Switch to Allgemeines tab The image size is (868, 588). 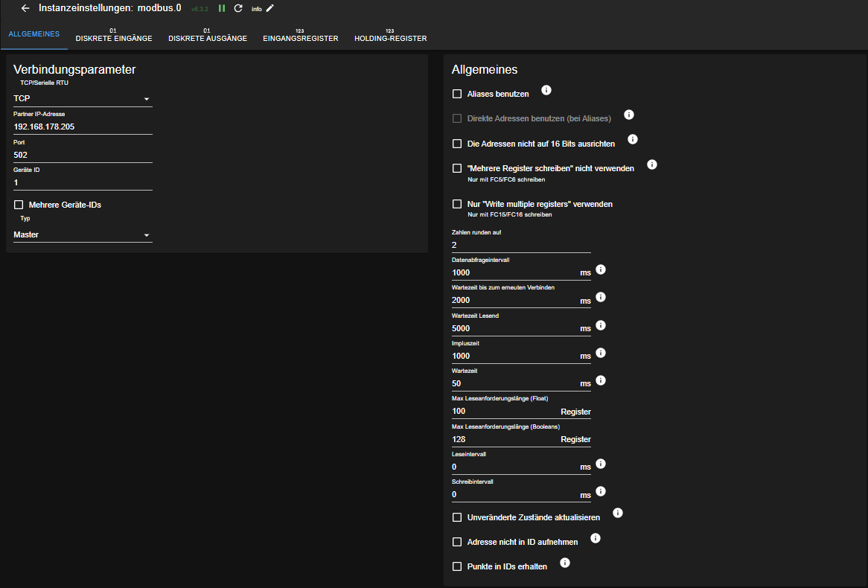pos(33,34)
